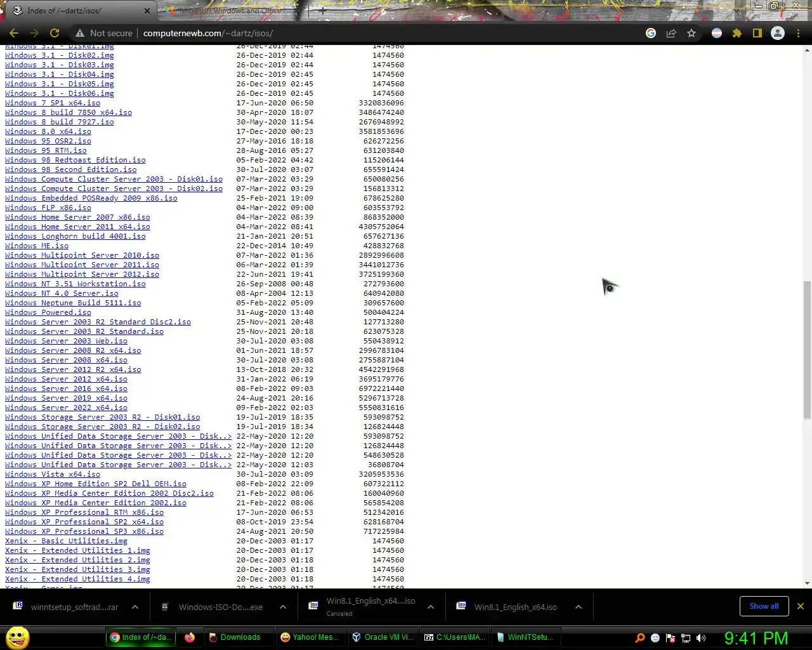Download Windows Server 2008 R2 x64.iso
This screenshot has height=650, width=812.
coord(73,350)
